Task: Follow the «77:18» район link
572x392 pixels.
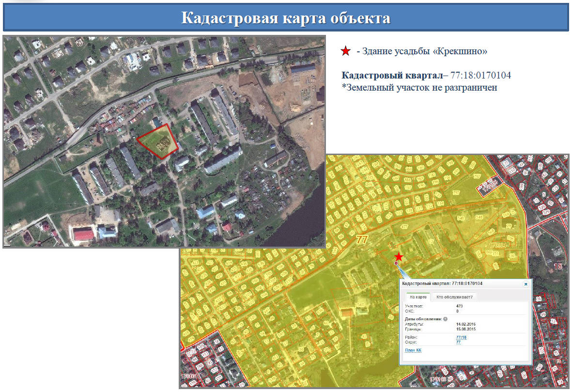Action: click(x=461, y=337)
